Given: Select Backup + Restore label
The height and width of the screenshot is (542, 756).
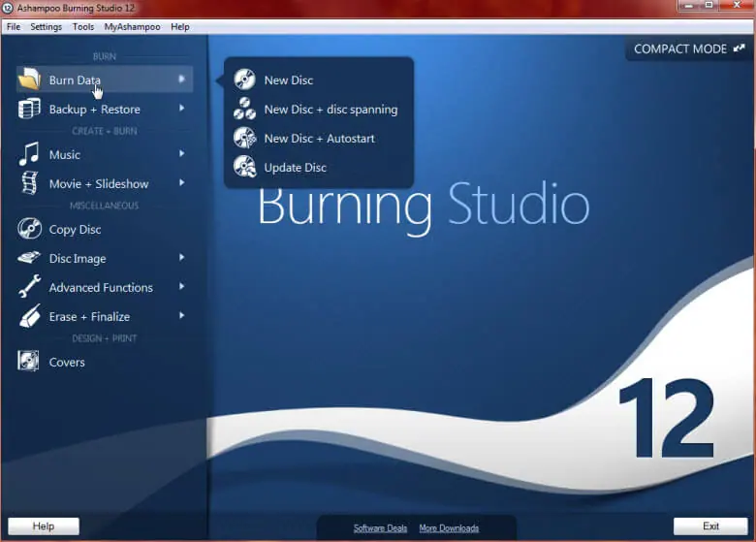Looking at the screenshot, I should tap(95, 110).
